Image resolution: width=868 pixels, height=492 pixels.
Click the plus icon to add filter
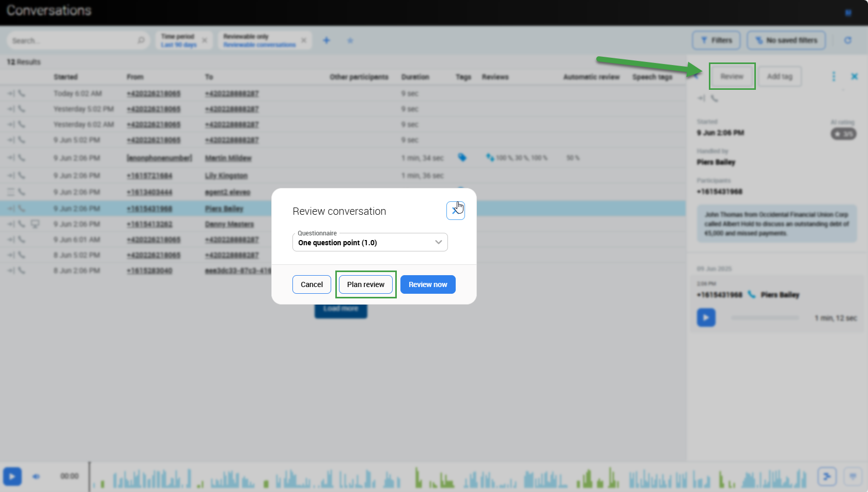click(x=327, y=40)
